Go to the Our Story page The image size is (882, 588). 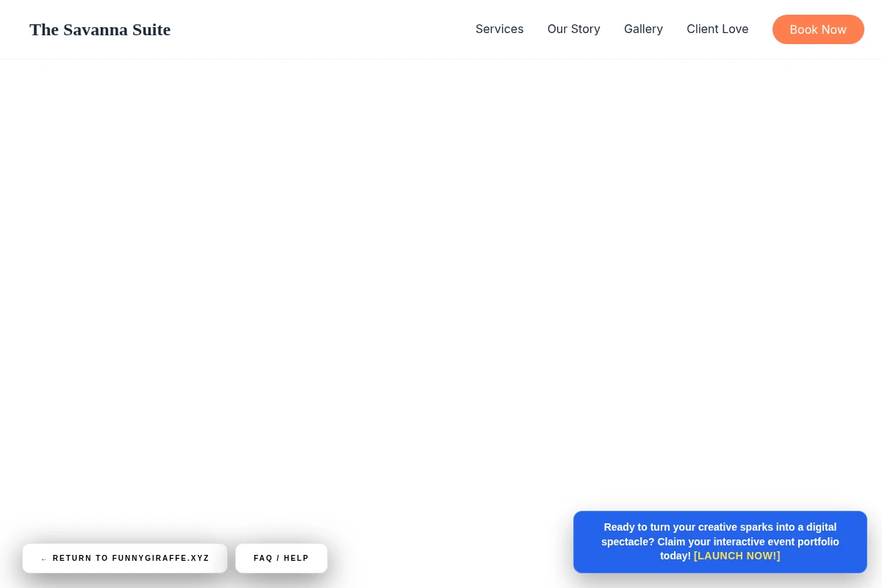[573, 29]
